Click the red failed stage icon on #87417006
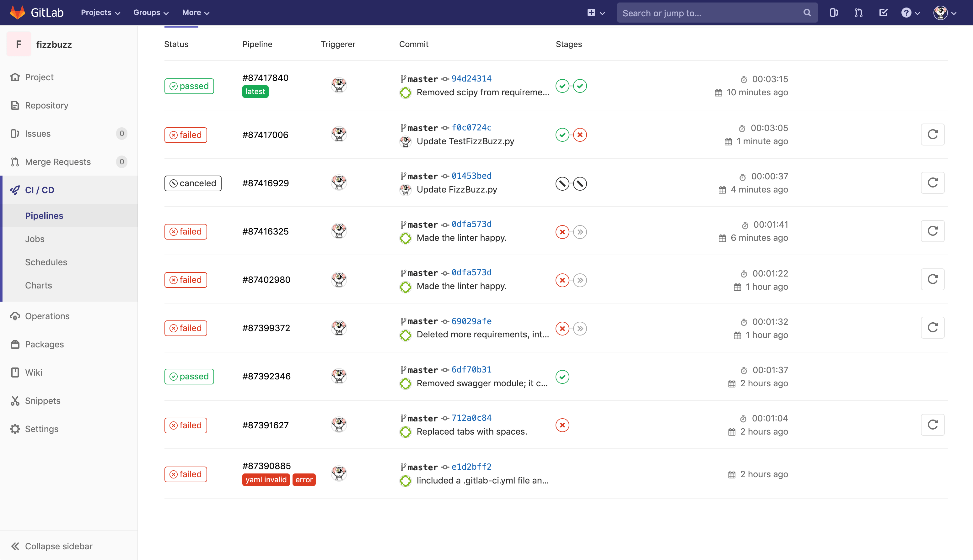Image resolution: width=973 pixels, height=560 pixels. 580,135
